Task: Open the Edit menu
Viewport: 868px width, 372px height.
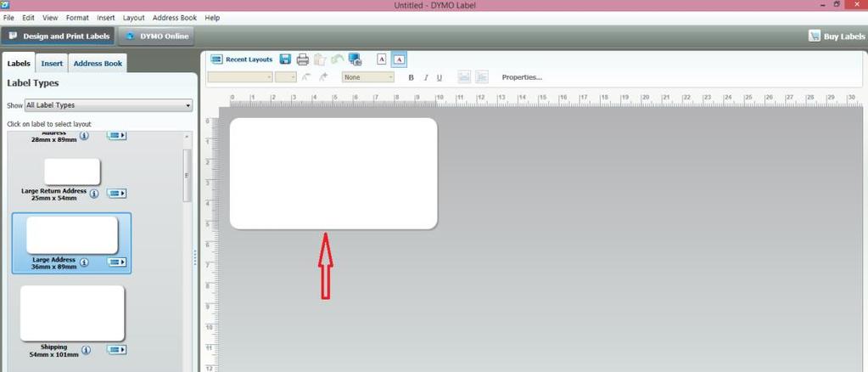Action: [28, 18]
